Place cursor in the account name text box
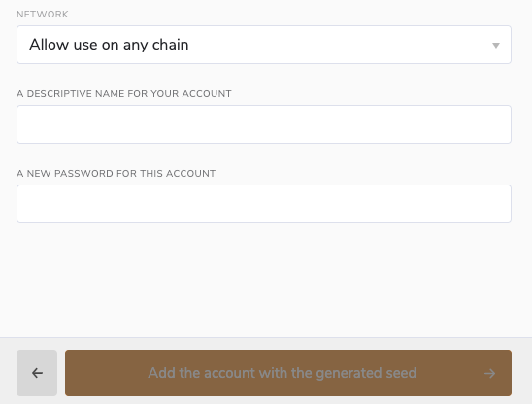 click(x=264, y=124)
